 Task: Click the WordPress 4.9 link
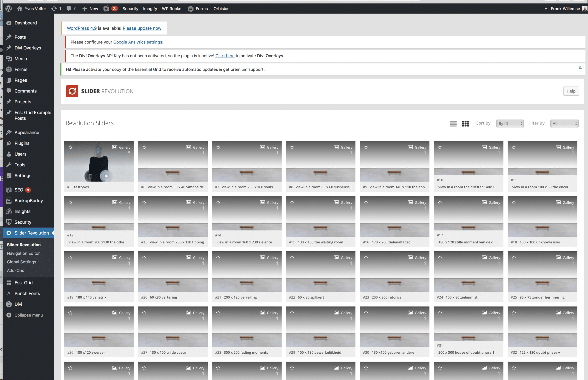coord(82,28)
